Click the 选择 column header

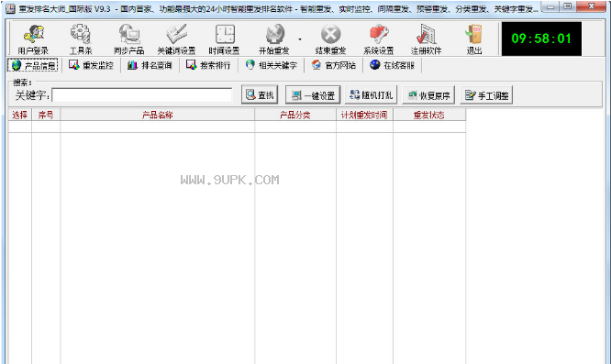pyautogui.click(x=20, y=115)
